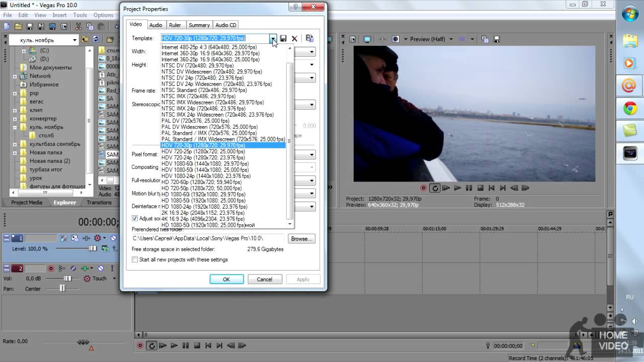Toggle Loop Playback on timeline transport

tap(151, 345)
